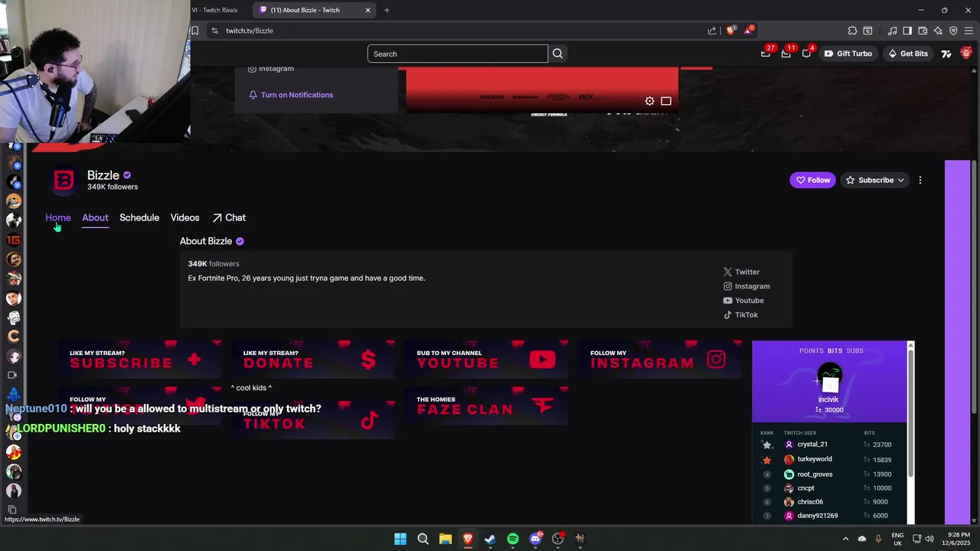The image size is (980, 551).
Task: Click the address bar showing twitch.tv/Bizzle
Action: (459, 31)
